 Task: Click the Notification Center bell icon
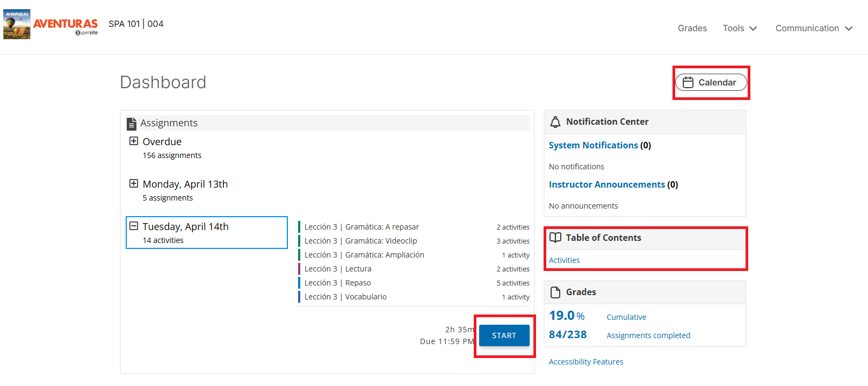coord(555,122)
